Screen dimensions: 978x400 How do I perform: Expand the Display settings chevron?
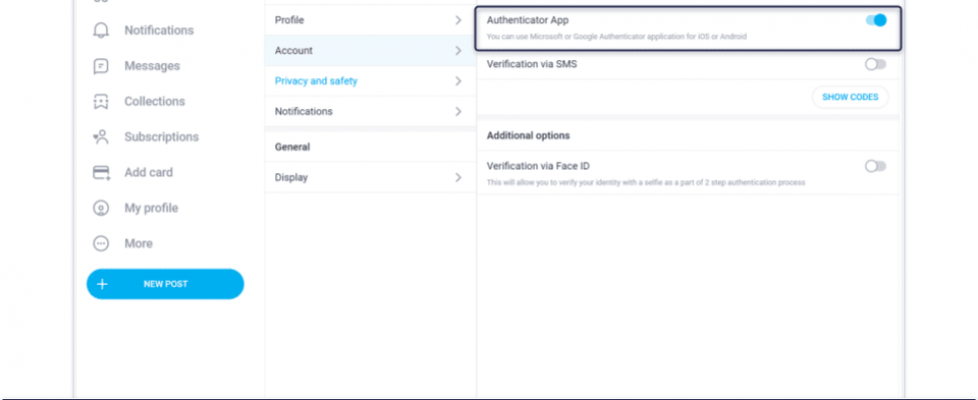(x=458, y=177)
